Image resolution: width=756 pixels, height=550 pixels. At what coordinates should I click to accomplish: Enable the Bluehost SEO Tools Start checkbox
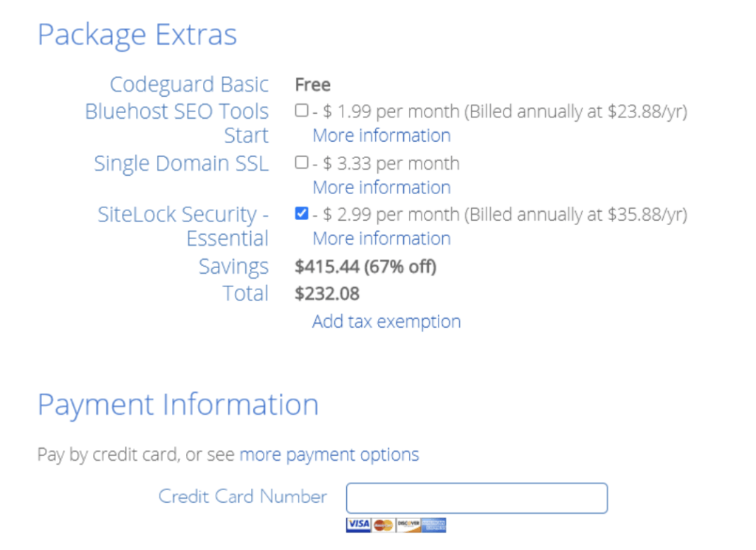301,110
